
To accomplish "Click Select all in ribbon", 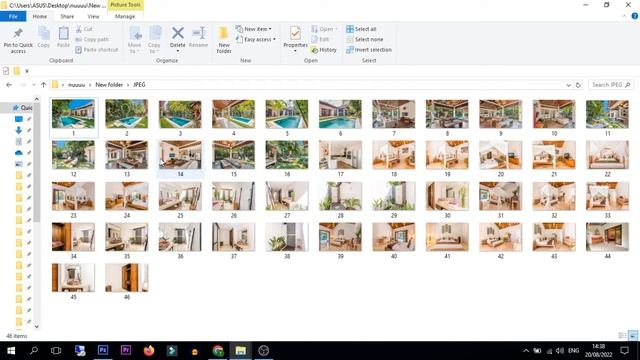I will pyautogui.click(x=361, y=29).
